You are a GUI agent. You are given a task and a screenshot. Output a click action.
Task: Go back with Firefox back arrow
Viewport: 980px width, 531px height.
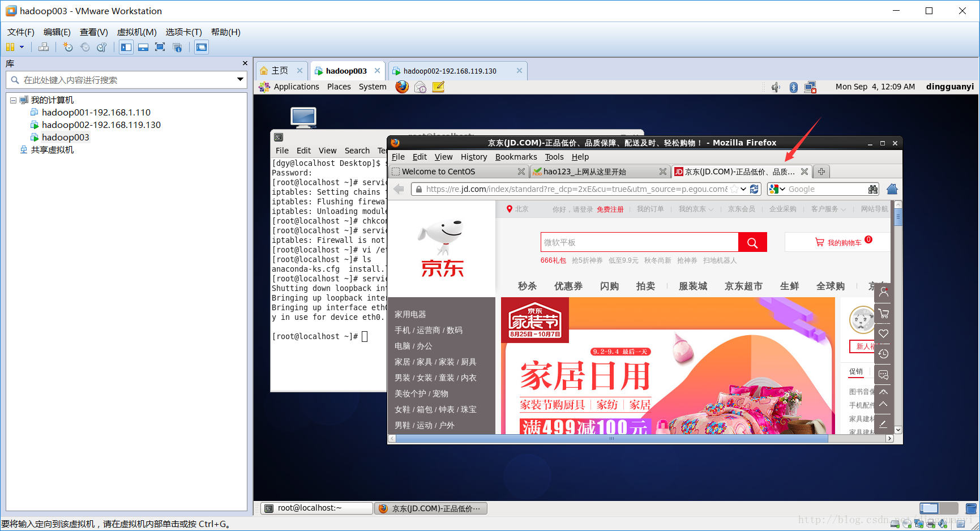[399, 189]
